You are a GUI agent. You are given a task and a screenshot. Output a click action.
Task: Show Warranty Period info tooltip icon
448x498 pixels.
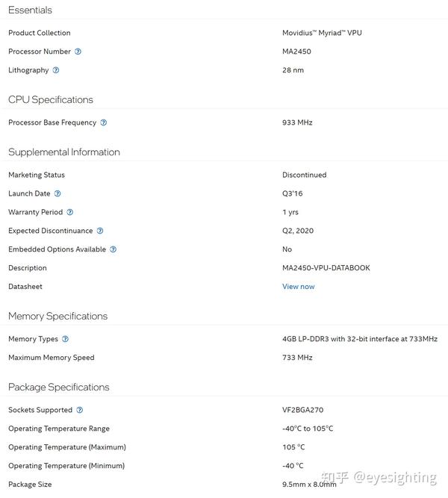pyautogui.click(x=70, y=212)
